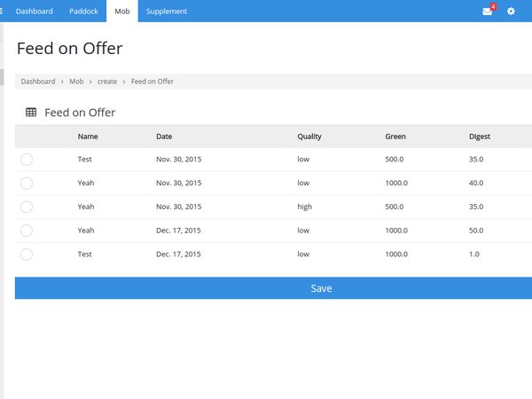This screenshot has height=399, width=532.
Task: Click the hamburger menu icon
Action: coord(2,12)
